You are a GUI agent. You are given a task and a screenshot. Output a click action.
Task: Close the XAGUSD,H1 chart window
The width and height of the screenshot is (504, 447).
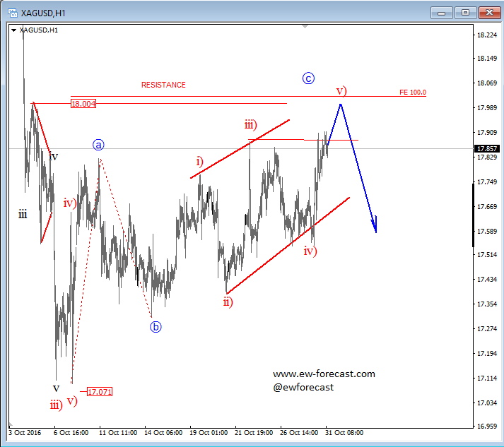488,12
